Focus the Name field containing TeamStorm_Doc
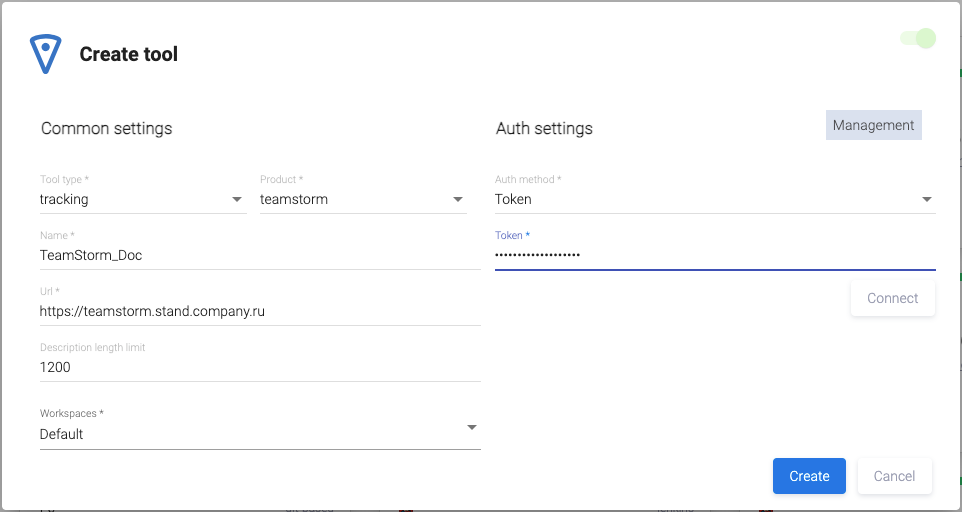 260,255
